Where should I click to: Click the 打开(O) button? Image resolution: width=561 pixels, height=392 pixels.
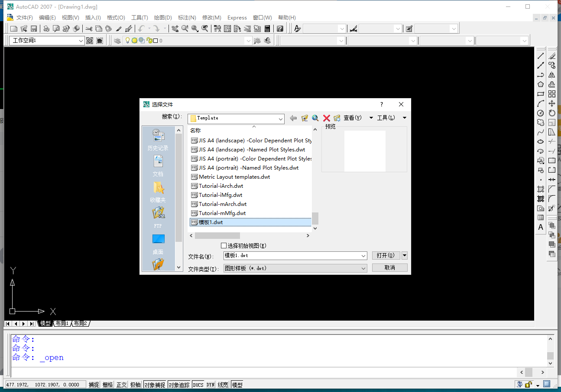[386, 256]
